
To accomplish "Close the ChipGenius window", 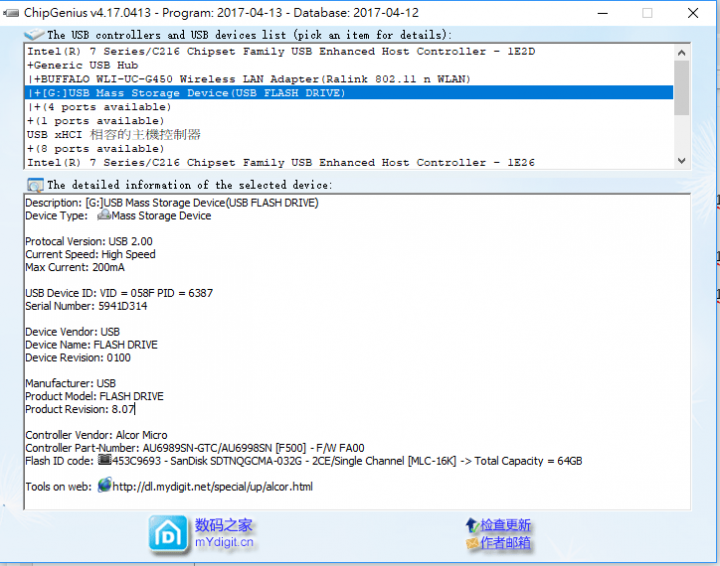I will (693, 13).
